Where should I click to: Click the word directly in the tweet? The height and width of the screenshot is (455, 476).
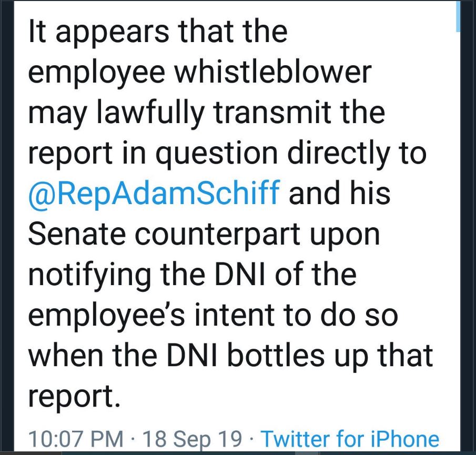click(x=339, y=153)
